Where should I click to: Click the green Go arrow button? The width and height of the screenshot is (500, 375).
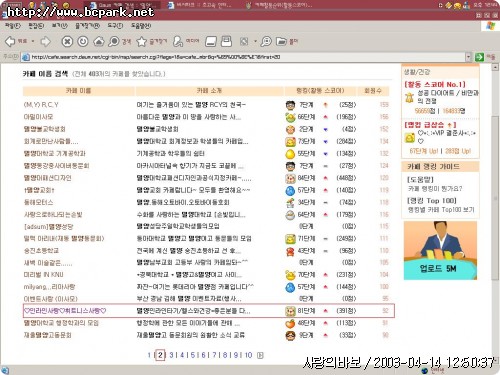479,57
